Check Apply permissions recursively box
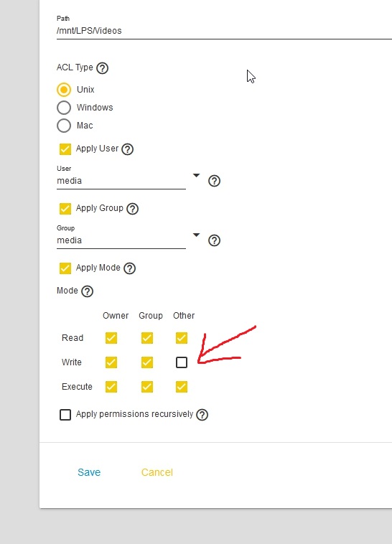 [65, 415]
